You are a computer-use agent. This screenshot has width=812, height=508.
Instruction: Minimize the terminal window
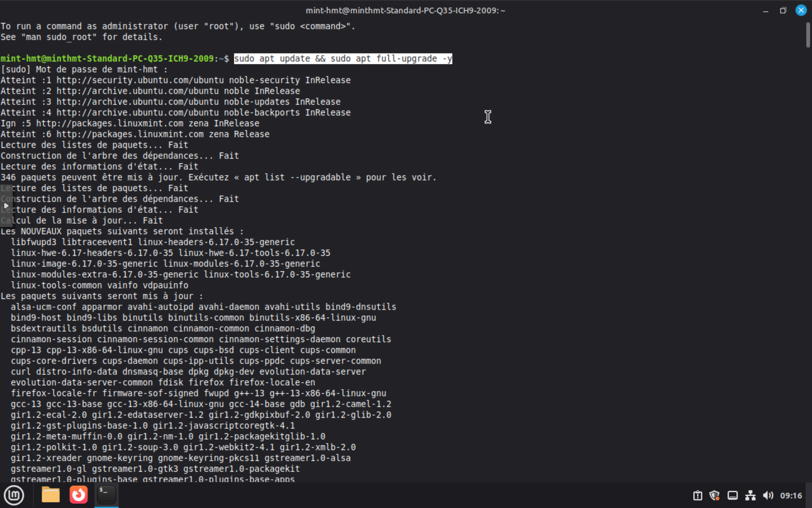tap(765, 11)
